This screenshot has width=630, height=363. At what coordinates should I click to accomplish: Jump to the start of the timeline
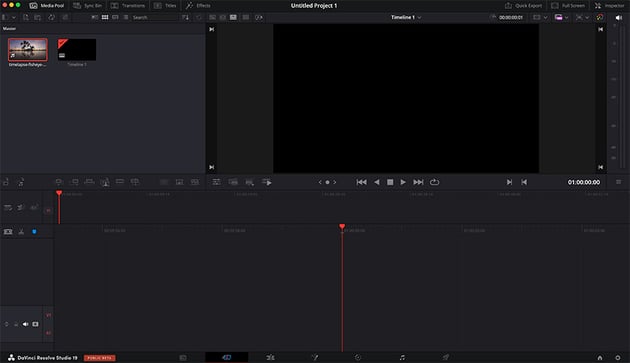pyautogui.click(x=361, y=182)
